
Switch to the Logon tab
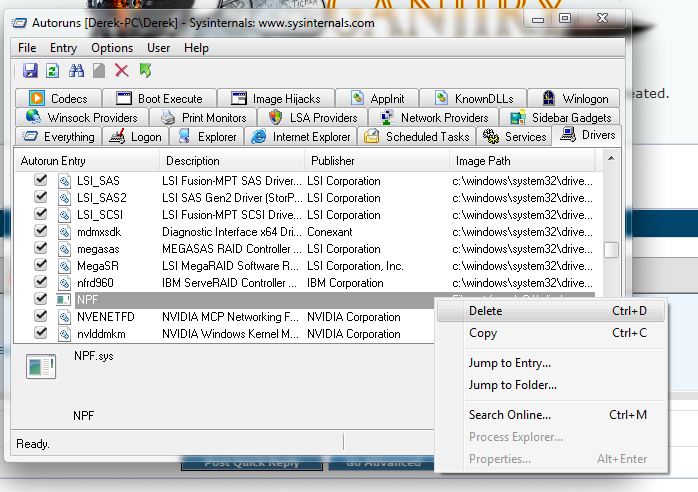tap(135, 137)
